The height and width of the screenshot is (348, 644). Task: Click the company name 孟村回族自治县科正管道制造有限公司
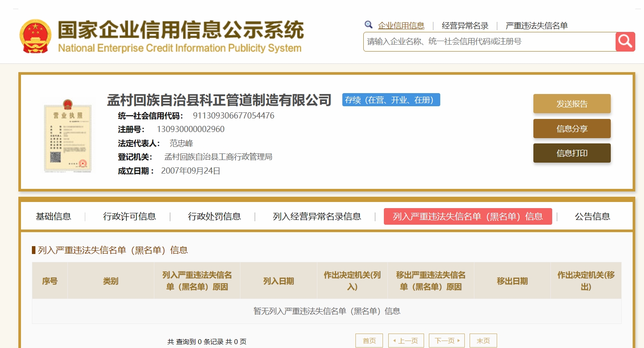(219, 100)
